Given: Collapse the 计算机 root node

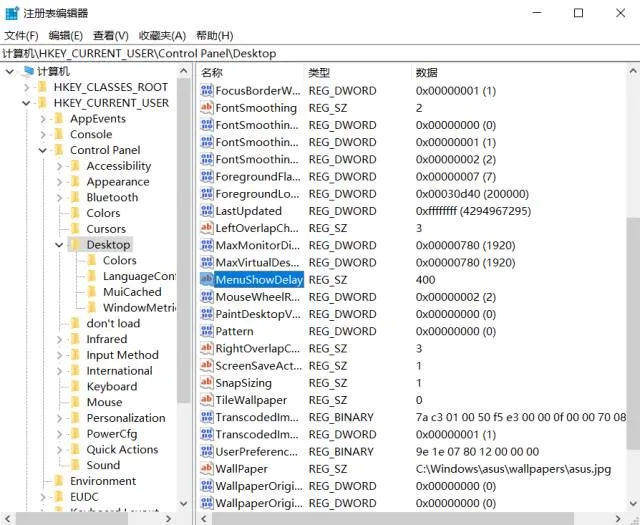Looking at the screenshot, I should [x=9, y=72].
